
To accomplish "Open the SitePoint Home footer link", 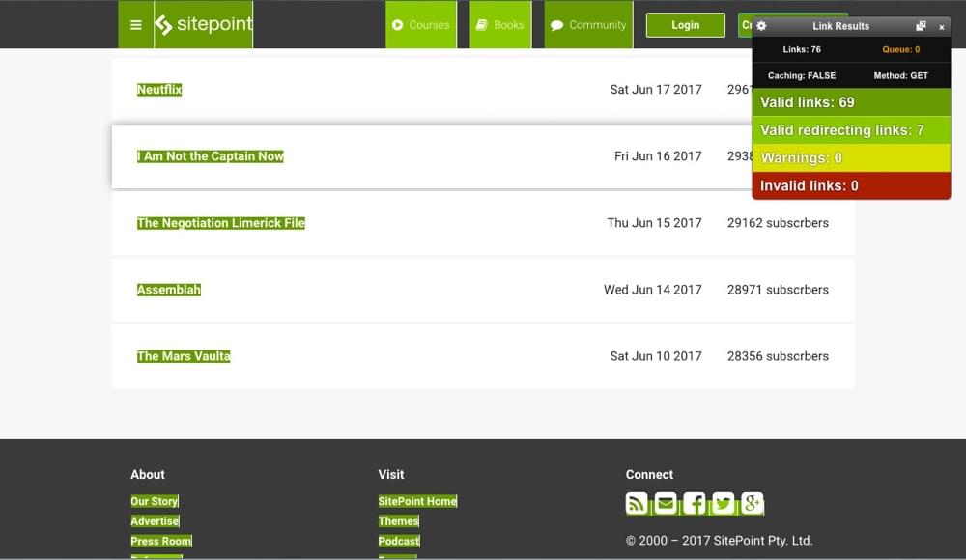I will [417, 501].
